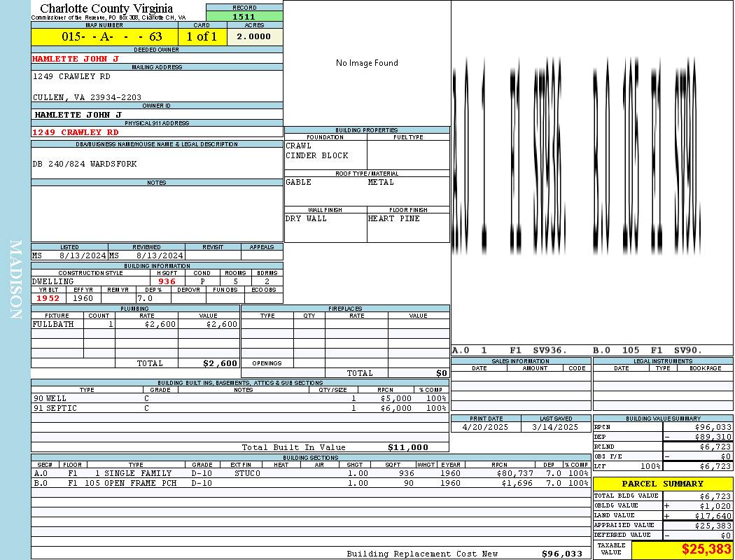Click the listed date MS 8/13/2024

[69, 255]
